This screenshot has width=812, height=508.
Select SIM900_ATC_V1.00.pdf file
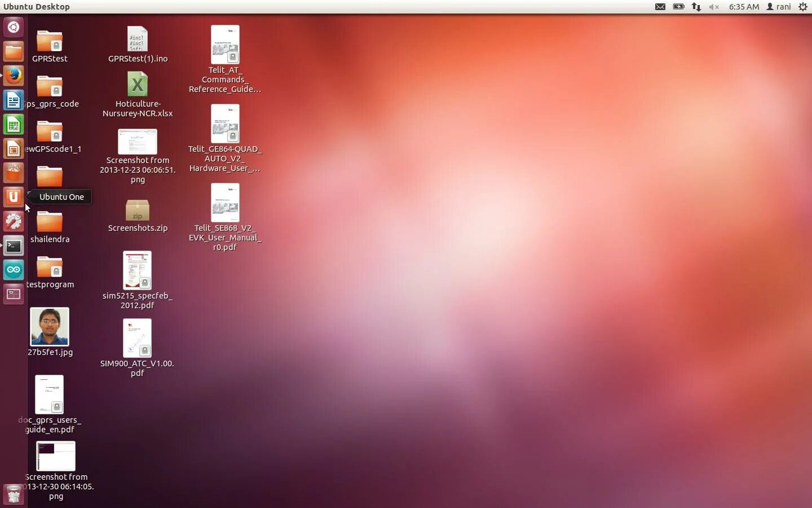(138, 348)
